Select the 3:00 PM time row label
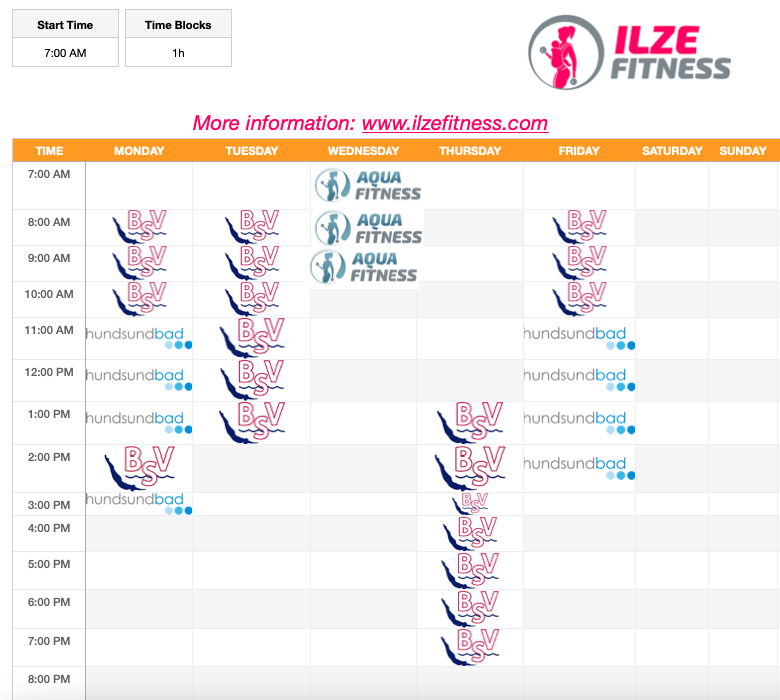Image resolution: width=780 pixels, height=700 pixels. pyautogui.click(x=49, y=505)
